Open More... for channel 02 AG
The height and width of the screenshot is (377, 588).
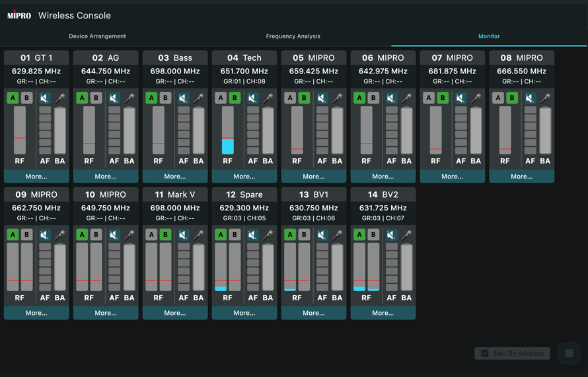[x=106, y=176]
